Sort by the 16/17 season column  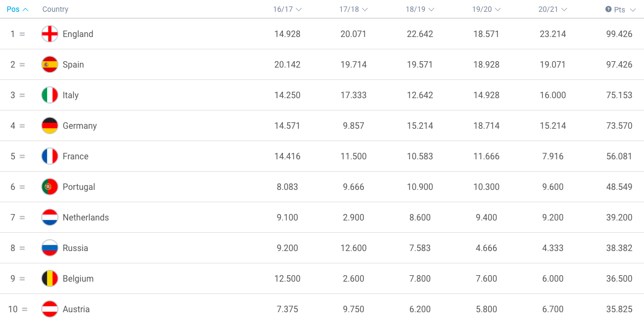[287, 9]
